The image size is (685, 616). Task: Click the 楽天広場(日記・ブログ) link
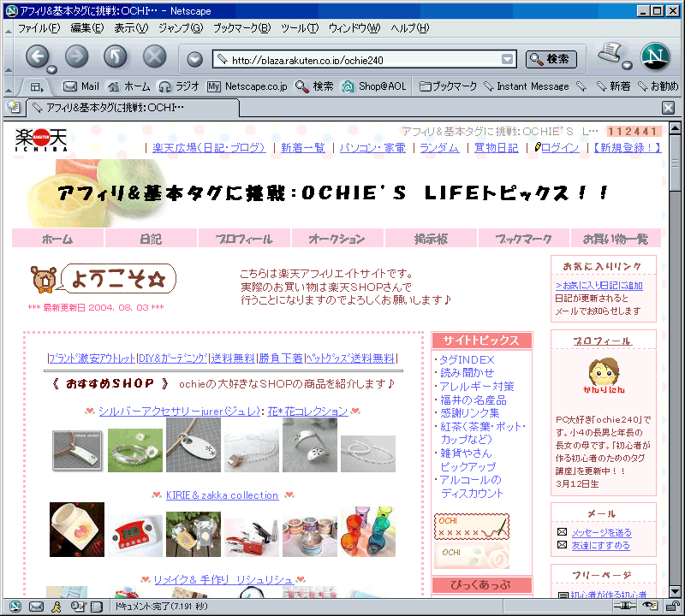coord(209,148)
